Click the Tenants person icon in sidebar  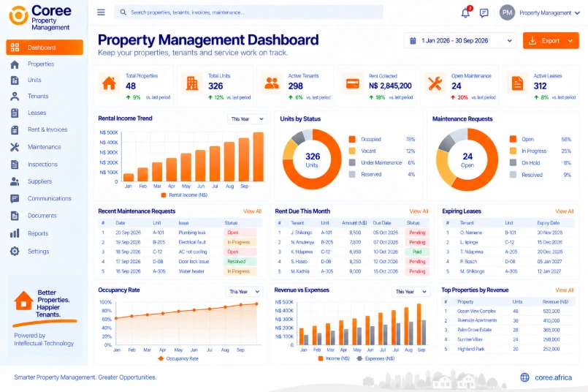[15, 97]
